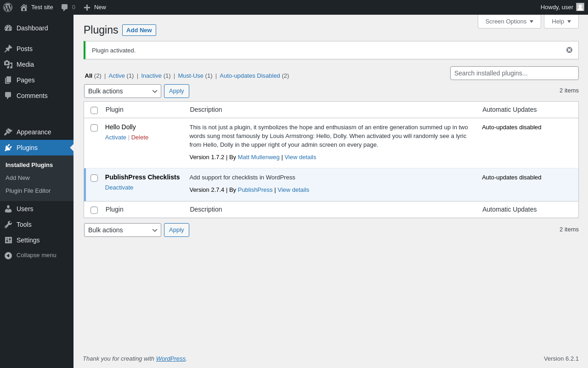Click the Plugins plug icon
Image resolution: width=588 pixels, height=368 pixels.
point(8,148)
